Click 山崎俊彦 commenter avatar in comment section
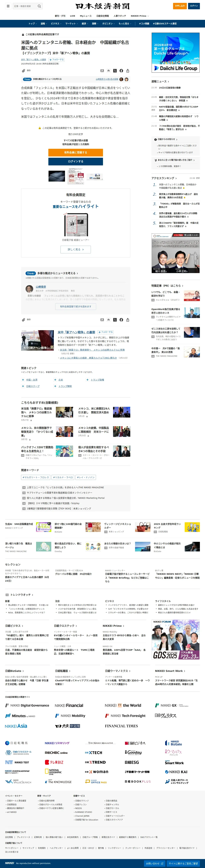Screen dimensions: 205x868 coord(29,288)
